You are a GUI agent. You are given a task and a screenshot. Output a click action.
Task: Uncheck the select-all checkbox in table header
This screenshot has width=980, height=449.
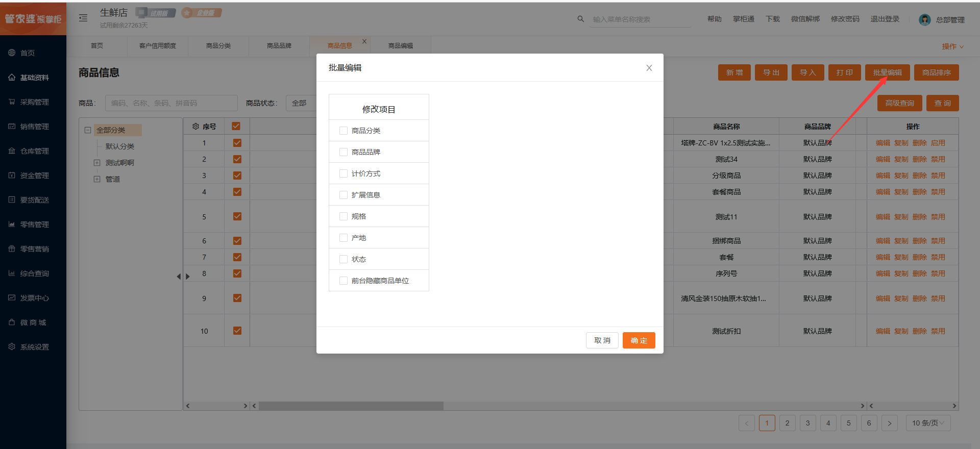coord(236,126)
